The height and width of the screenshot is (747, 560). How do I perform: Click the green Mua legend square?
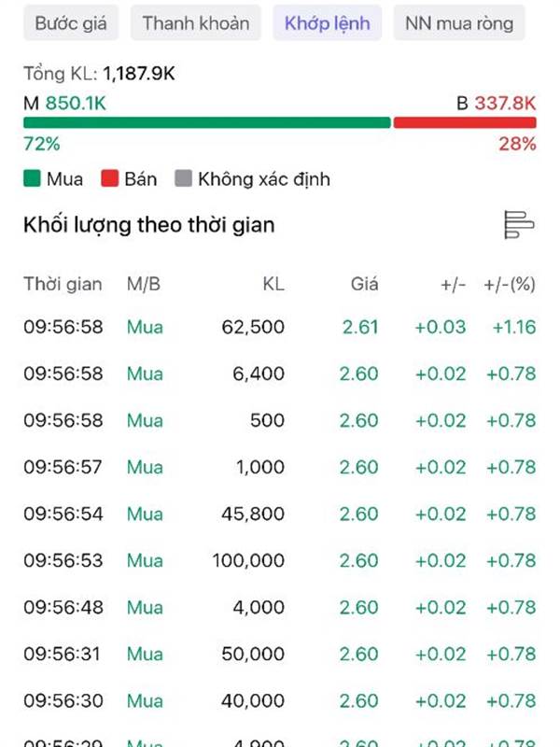[x=33, y=179]
